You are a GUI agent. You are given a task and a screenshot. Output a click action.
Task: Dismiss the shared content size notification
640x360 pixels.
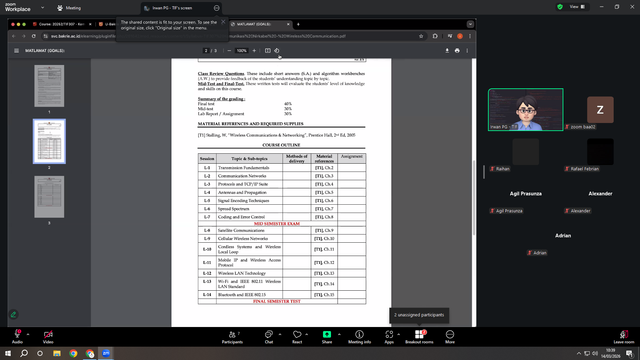click(223, 22)
